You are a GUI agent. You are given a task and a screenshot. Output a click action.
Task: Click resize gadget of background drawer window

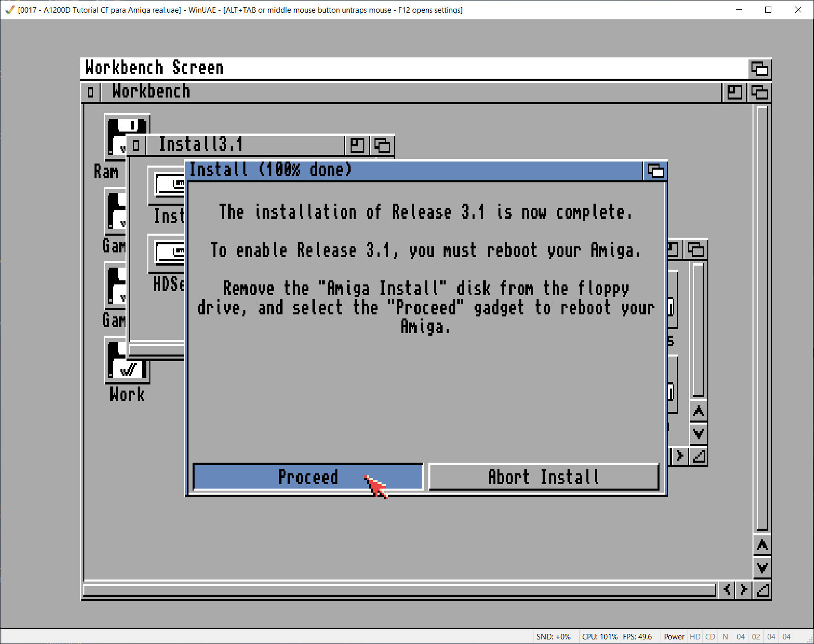699,456
